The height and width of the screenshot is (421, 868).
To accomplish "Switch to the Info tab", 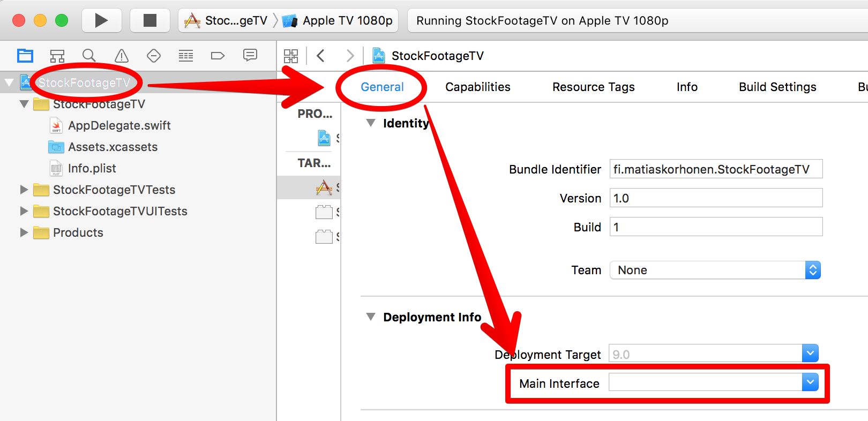I will [x=687, y=87].
